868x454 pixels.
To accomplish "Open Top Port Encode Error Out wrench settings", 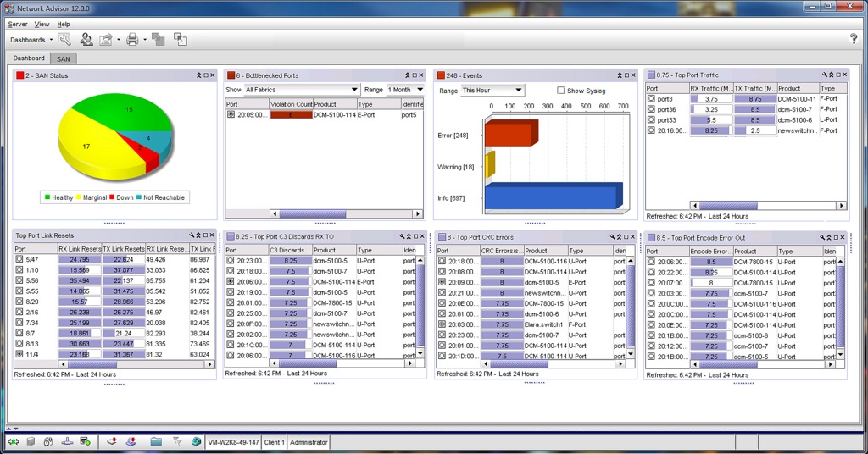I will (823, 238).
